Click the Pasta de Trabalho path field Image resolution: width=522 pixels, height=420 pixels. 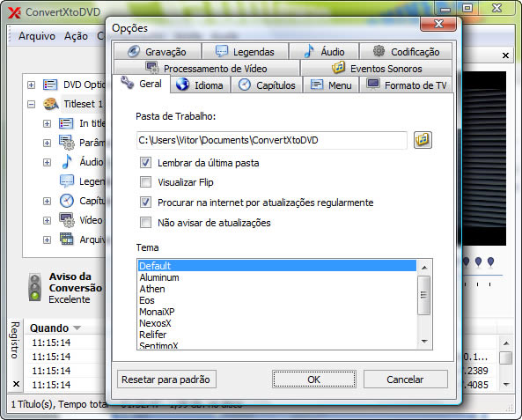point(271,140)
